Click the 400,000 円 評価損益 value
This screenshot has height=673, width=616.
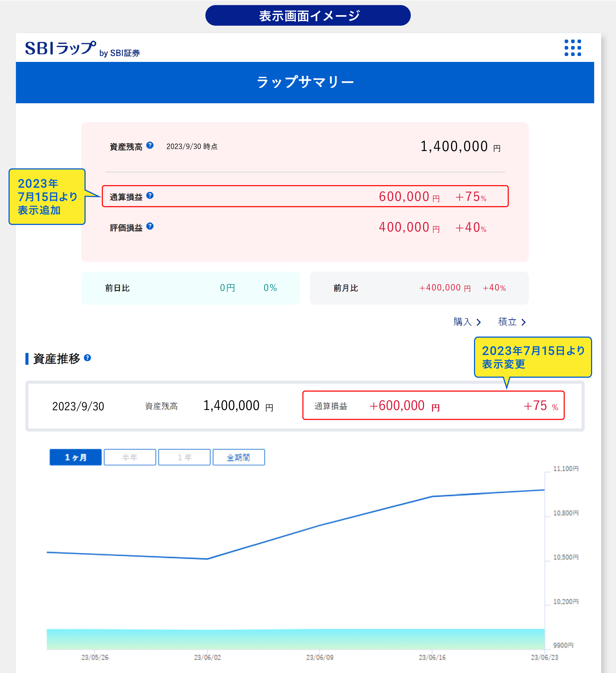tap(409, 227)
